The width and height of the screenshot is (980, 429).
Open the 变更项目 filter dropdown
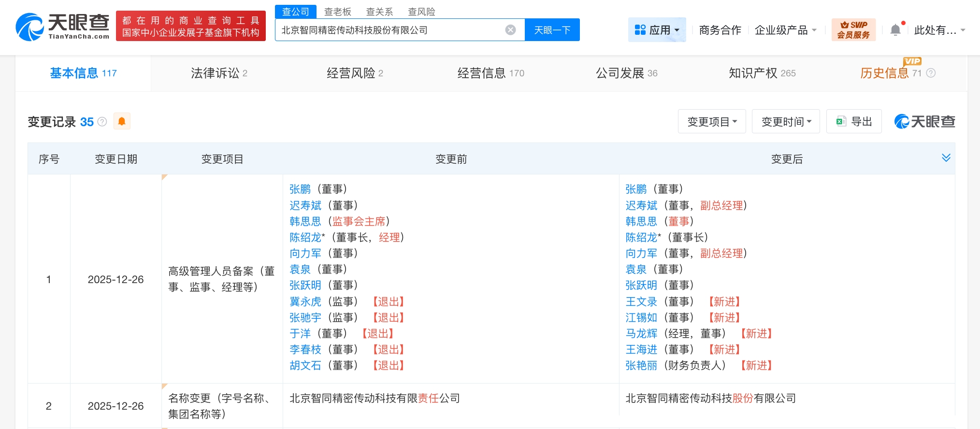tap(711, 122)
